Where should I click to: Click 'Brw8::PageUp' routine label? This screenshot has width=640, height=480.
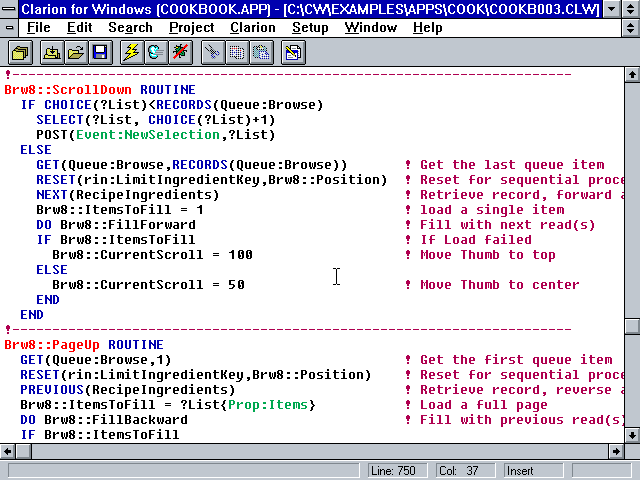[x=52, y=345]
